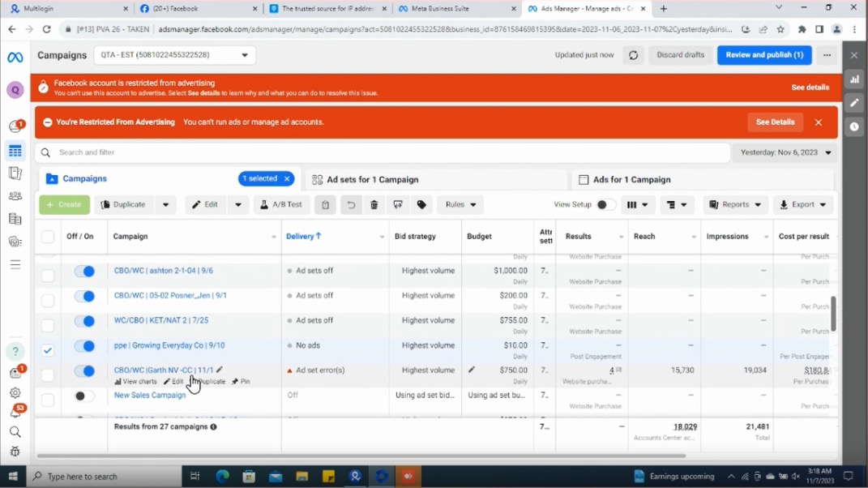Toggle off ppe Growing Everyday Co campaign
Viewport: 868px width, 488px height.
pos(85,346)
